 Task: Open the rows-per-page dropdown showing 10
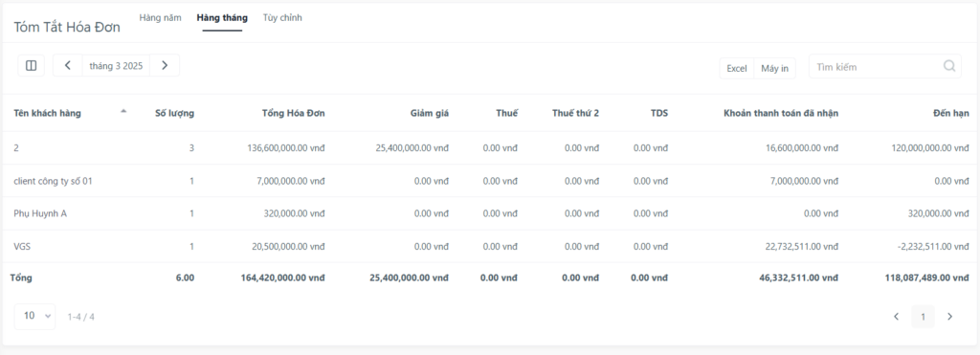pyautogui.click(x=35, y=317)
